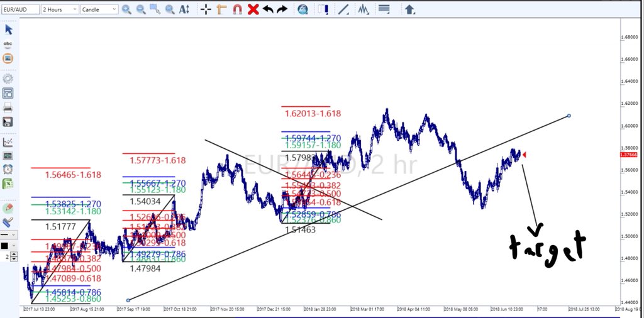Click the red X delete icon
The width and height of the screenshot is (644, 318).
[253, 9]
